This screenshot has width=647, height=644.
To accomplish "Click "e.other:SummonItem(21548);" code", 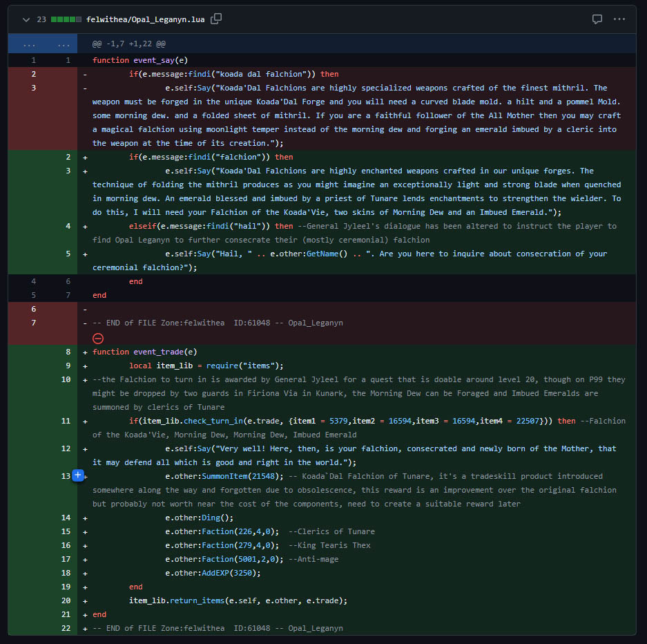I will click(224, 476).
